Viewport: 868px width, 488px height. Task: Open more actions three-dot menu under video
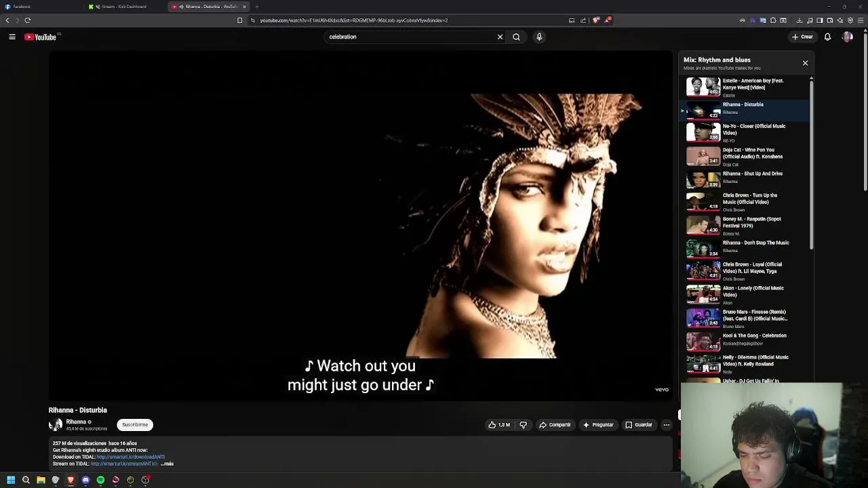(x=666, y=425)
